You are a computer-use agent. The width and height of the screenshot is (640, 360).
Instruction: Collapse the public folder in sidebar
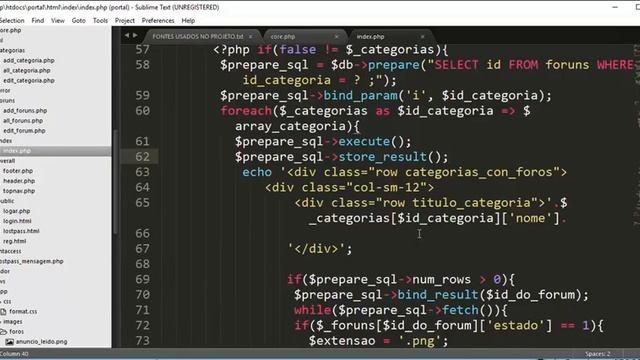7,201
